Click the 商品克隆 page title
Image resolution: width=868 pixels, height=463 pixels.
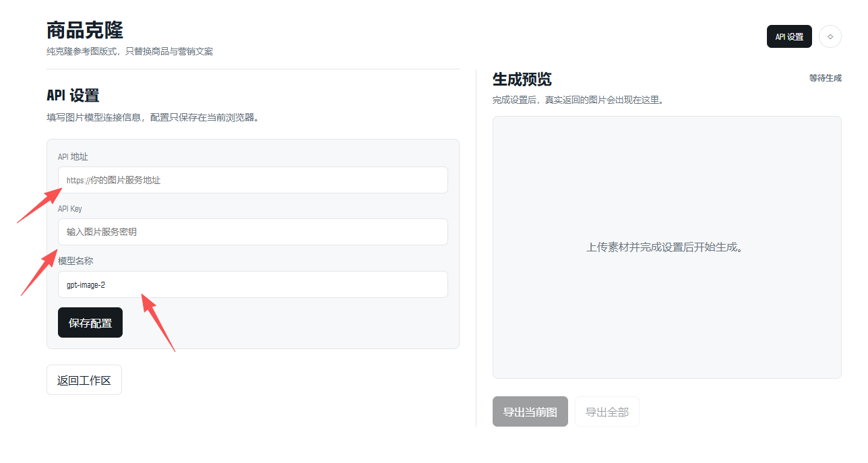tap(85, 30)
